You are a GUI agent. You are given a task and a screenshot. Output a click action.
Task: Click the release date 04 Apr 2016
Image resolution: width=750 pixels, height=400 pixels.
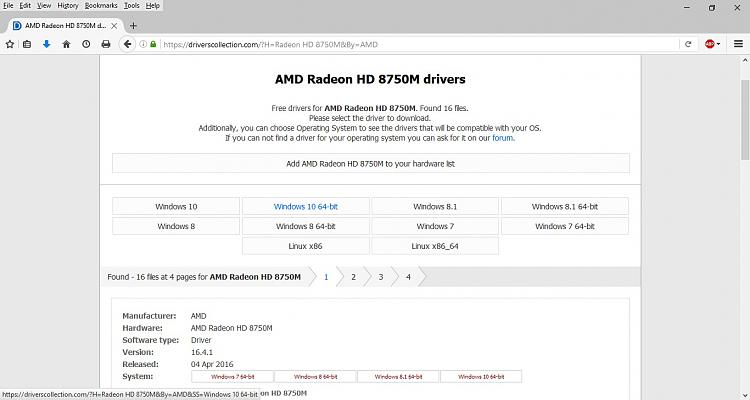coord(212,364)
